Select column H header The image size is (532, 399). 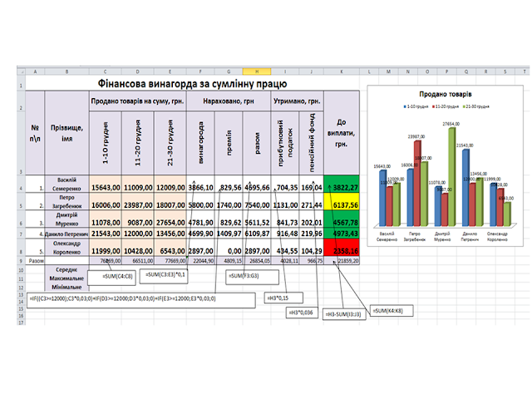(257, 71)
